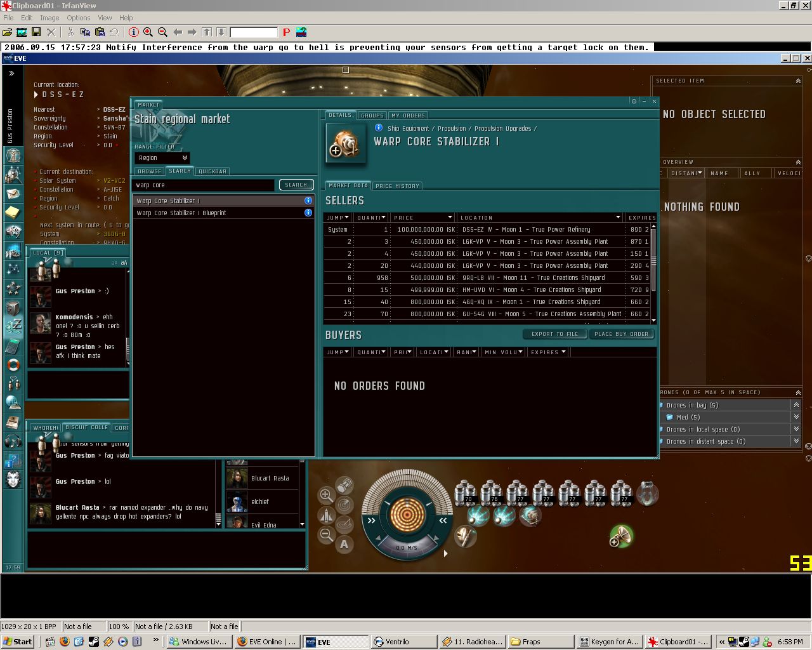Activate the missile launcher showing 76 charges

pos(492,493)
